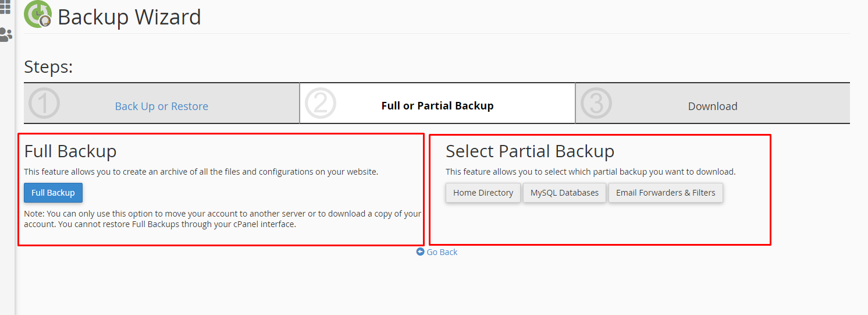
Task: Click the Full Backup section heading
Action: click(70, 151)
